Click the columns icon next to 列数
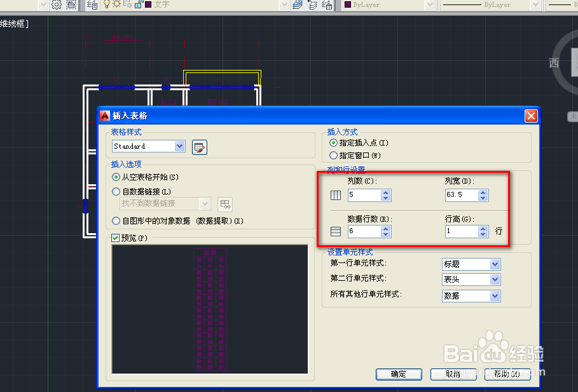Viewport: 578px width, 392px height. (335, 194)
